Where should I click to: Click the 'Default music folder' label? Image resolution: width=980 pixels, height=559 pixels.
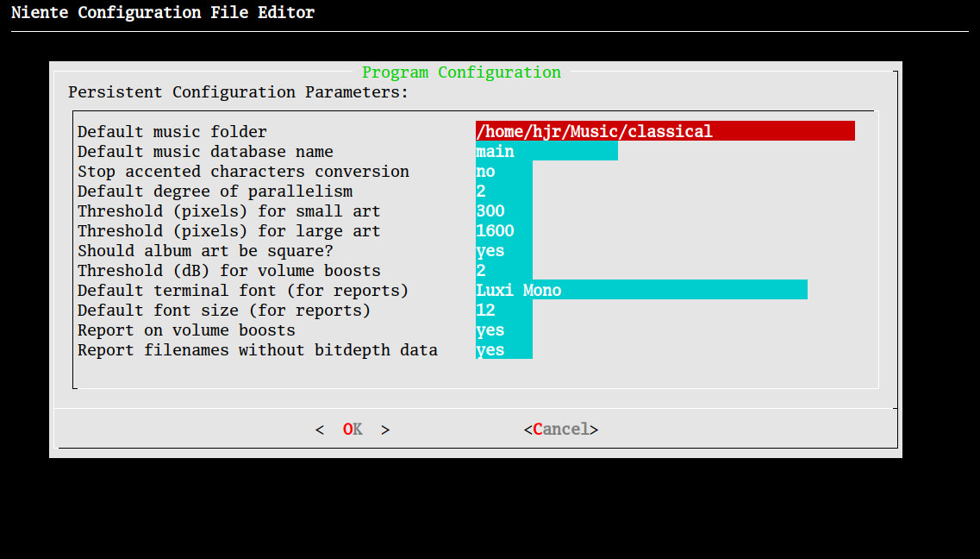[x=172, y=132]
